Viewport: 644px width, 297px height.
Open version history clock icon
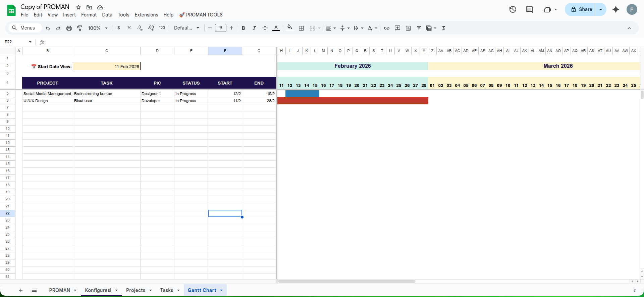tap(513, 9)
